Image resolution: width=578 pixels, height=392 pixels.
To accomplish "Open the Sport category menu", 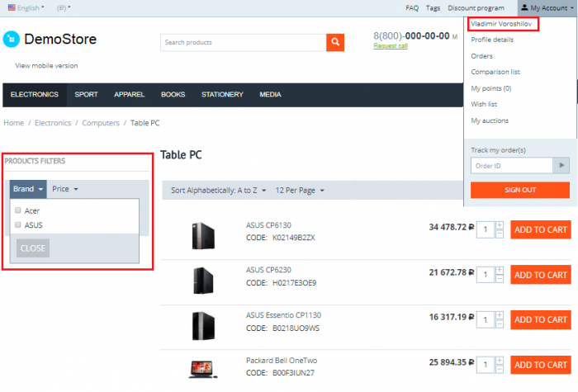I will [86, 95].
